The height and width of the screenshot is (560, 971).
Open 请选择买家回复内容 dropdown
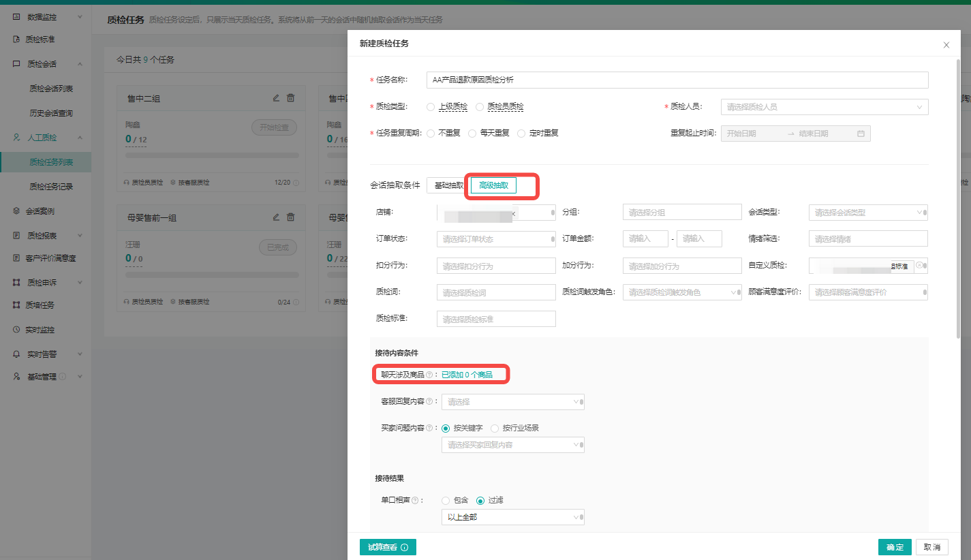coord(513,445)
